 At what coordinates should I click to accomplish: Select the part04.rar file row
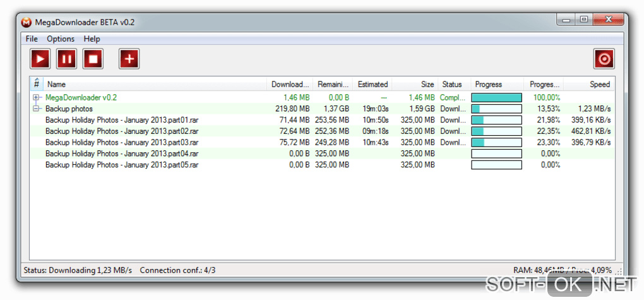point(323,153)
